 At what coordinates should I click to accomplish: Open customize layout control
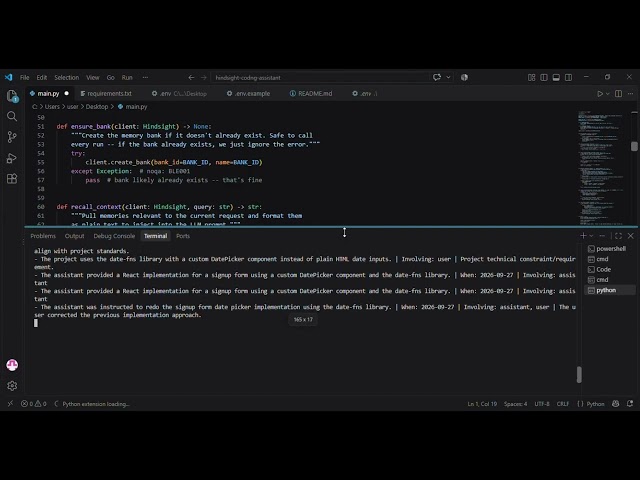pyautogui.click(x=531, y=77)
